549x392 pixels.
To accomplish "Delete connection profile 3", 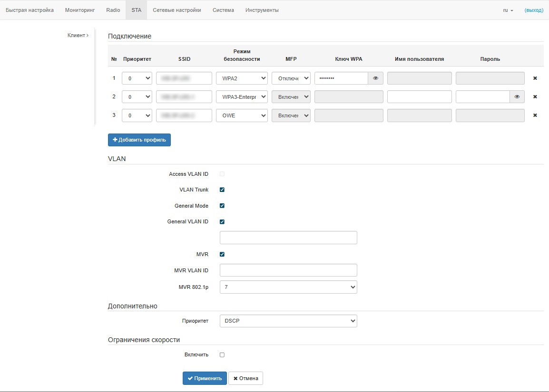I will click(535, 115).
